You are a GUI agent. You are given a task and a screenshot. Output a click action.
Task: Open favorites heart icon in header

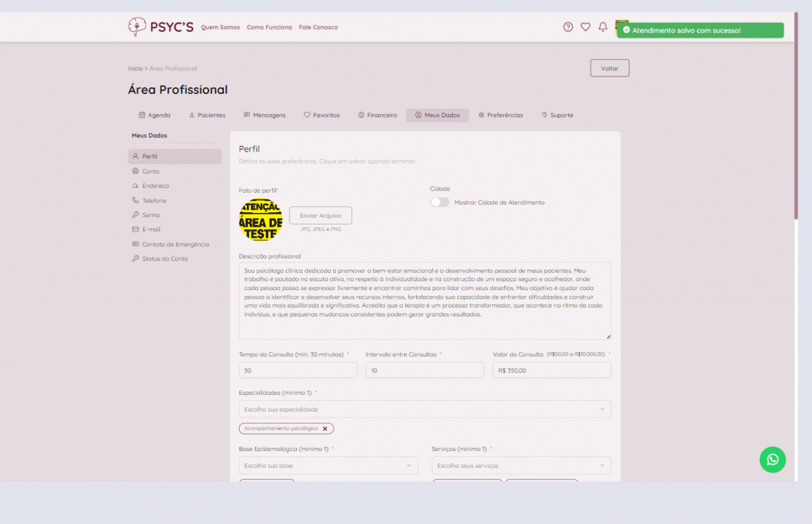585,27
